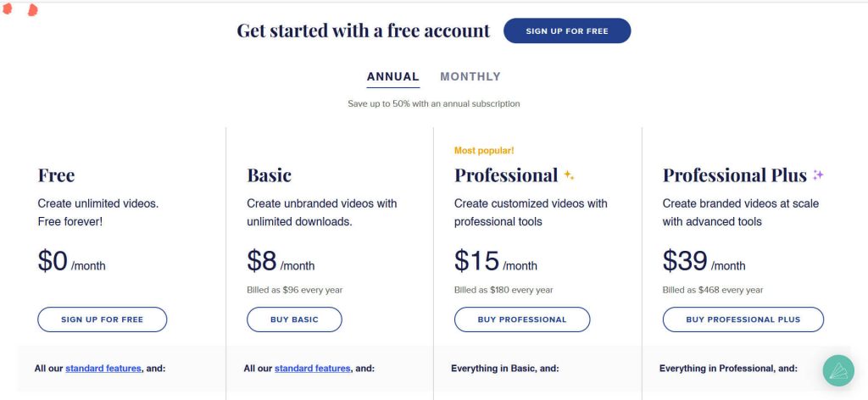Click the Professional Plus plan heading
This screenshot has height=400, width=868.
click(x=735, y=175)
